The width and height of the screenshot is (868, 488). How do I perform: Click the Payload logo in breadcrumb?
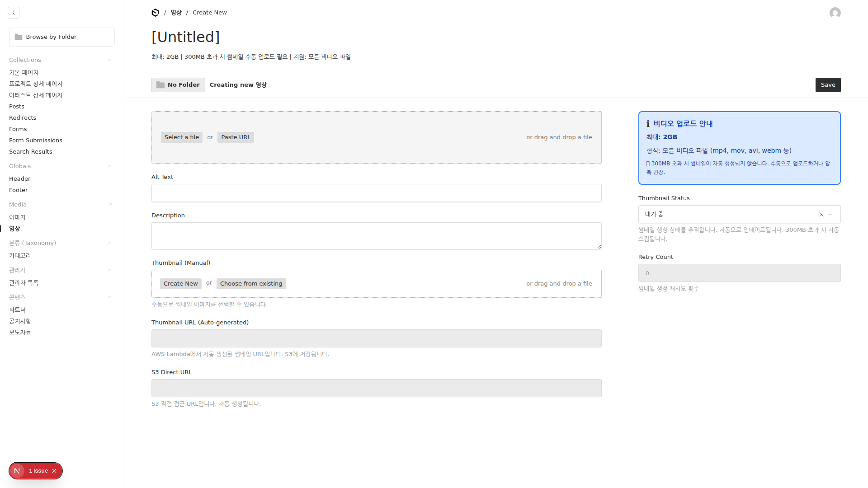click(x=155, y=13)
